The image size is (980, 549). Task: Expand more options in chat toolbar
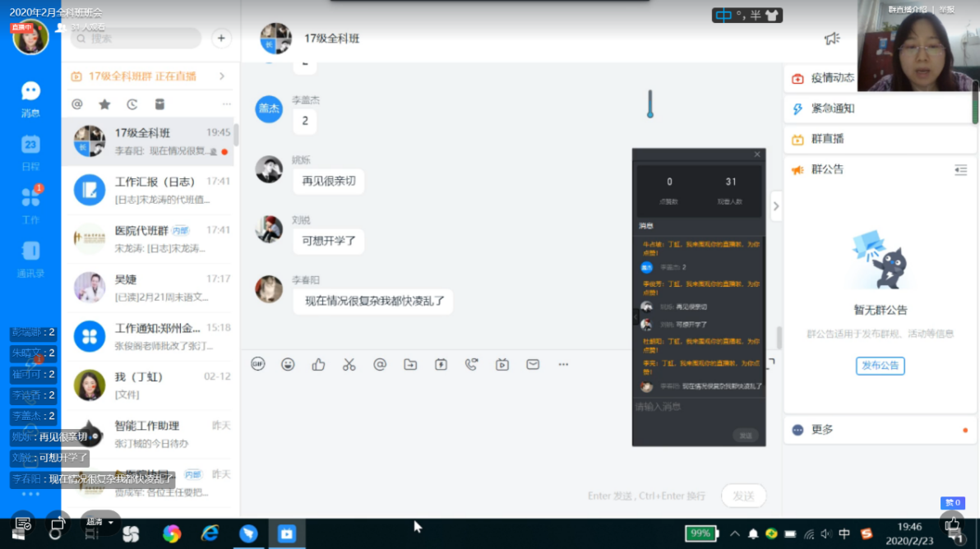563,364
